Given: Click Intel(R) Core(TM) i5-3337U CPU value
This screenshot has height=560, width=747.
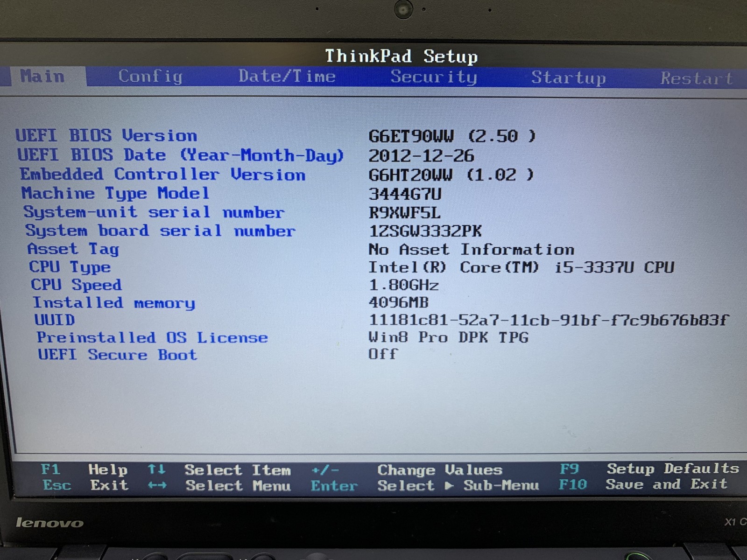Looking at the screenshot, I should coord(521,267).
